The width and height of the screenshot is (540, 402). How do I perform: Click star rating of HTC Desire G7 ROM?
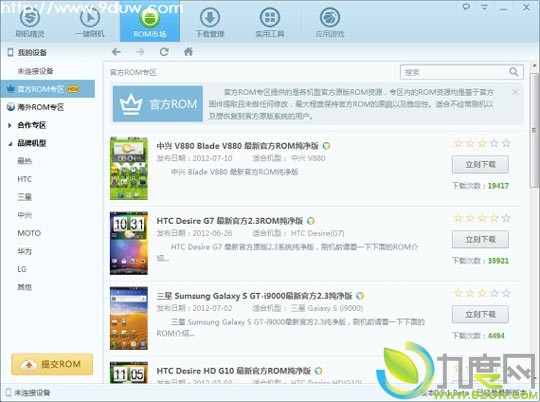482,218
